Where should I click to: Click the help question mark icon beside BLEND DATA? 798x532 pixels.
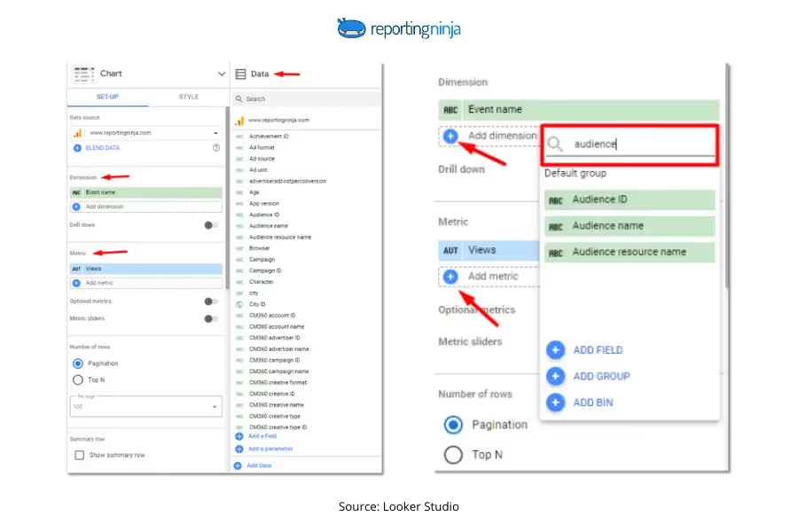pos(216,148)
